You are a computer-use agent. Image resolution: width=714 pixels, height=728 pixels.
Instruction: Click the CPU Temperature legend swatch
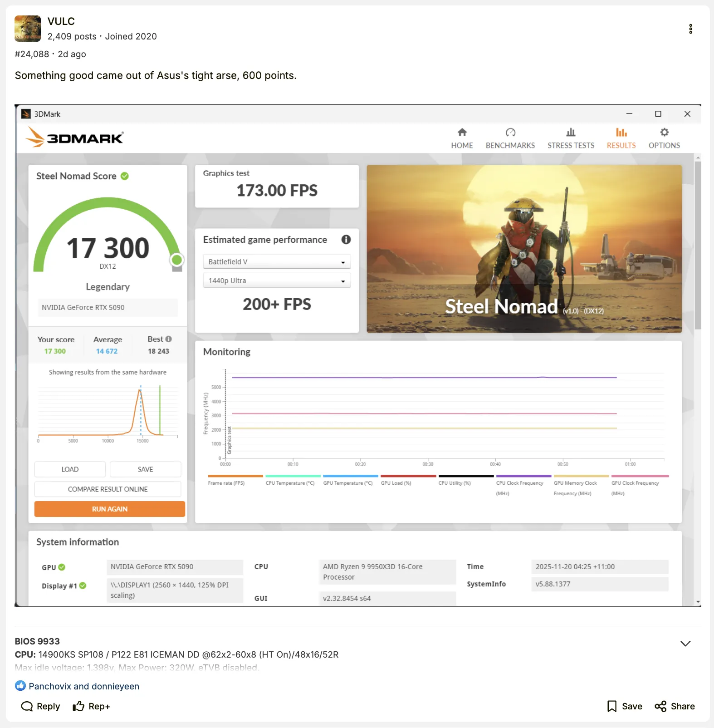[293, 476]
